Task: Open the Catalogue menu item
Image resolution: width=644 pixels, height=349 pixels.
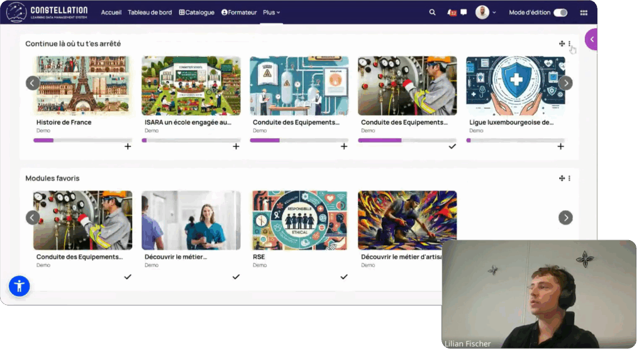Action: click(x=197, y=13)
